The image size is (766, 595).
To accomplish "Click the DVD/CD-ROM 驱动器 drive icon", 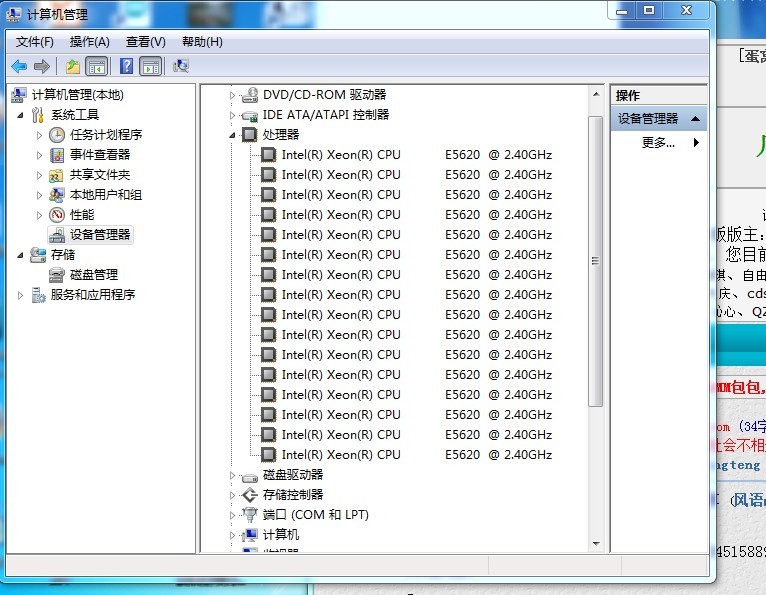I will [x=250, y=95].
